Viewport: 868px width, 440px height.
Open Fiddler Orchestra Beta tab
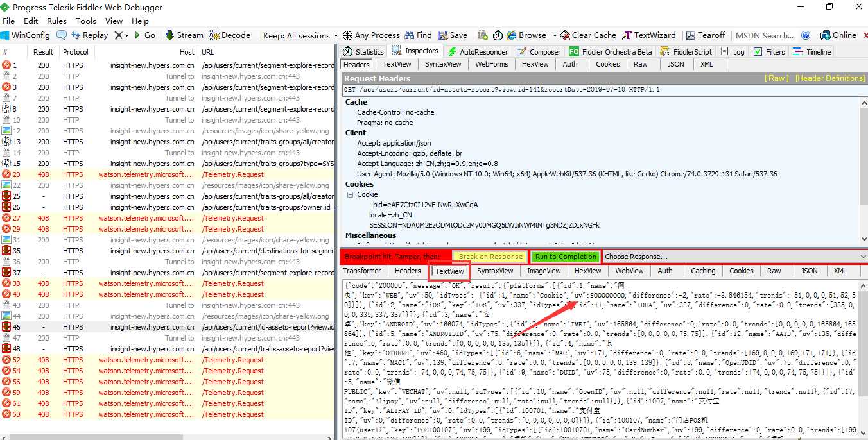610,52
